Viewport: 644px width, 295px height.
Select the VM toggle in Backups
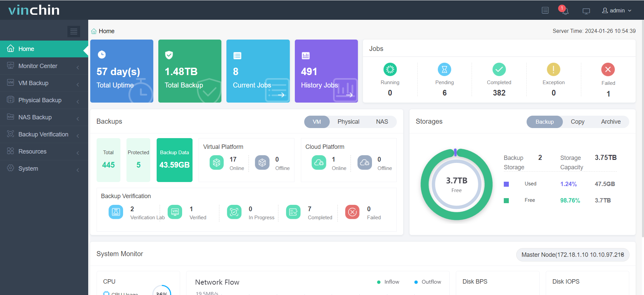(x=317, y=122)
